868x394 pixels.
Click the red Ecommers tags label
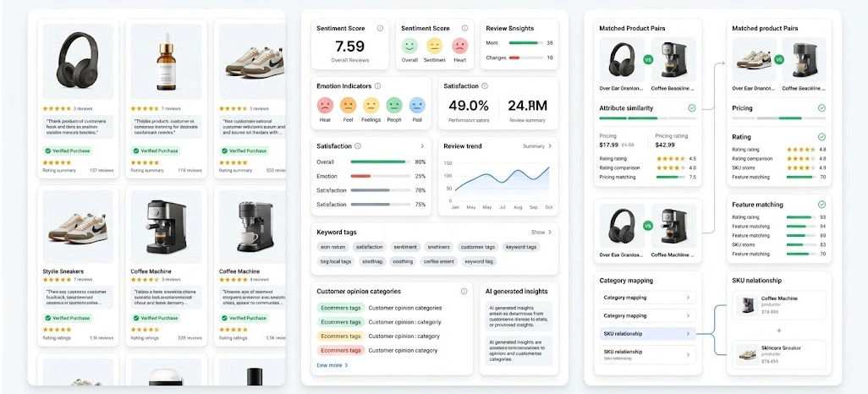click(x=341, y=350)
